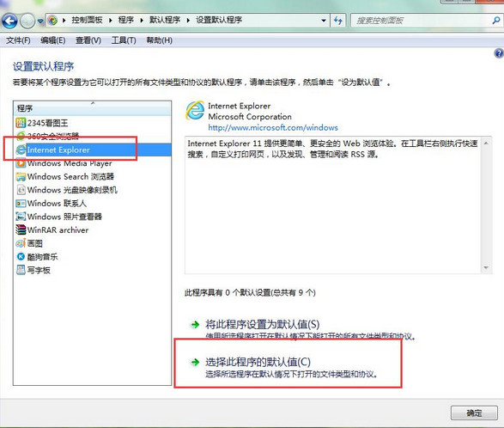Screen dimensions: 504x428
Task: Open the 查看(V) menu
Action: pos(88,40)
